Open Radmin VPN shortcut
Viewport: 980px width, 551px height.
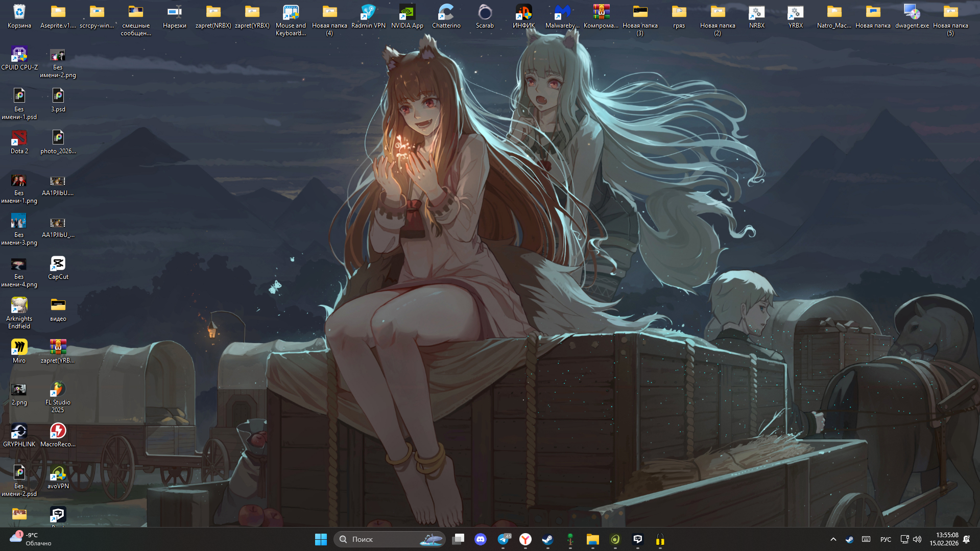click(x=368, y=13)
